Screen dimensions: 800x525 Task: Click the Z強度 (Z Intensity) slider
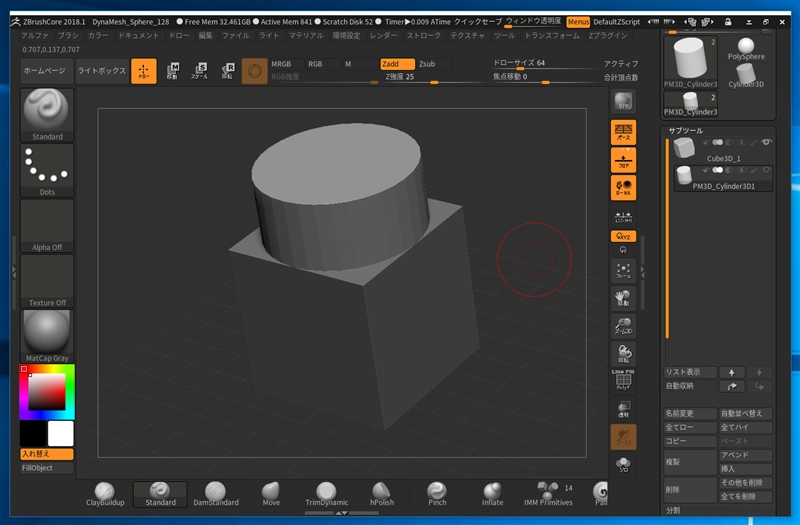pyautogui.click(x=435, y=77)
